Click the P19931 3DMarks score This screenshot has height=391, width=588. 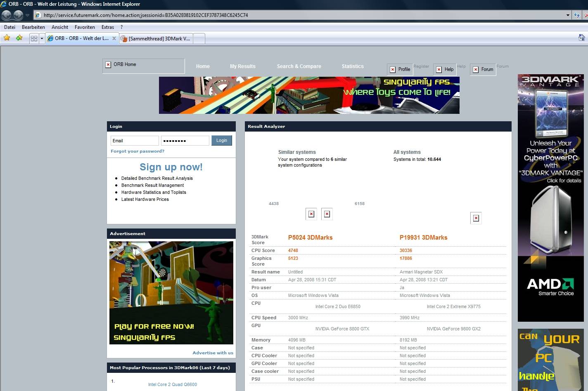(x=423, y=238)
